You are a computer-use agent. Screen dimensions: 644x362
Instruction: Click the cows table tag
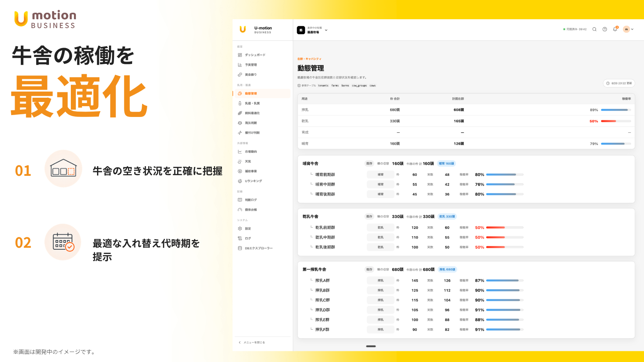[372, 86]
